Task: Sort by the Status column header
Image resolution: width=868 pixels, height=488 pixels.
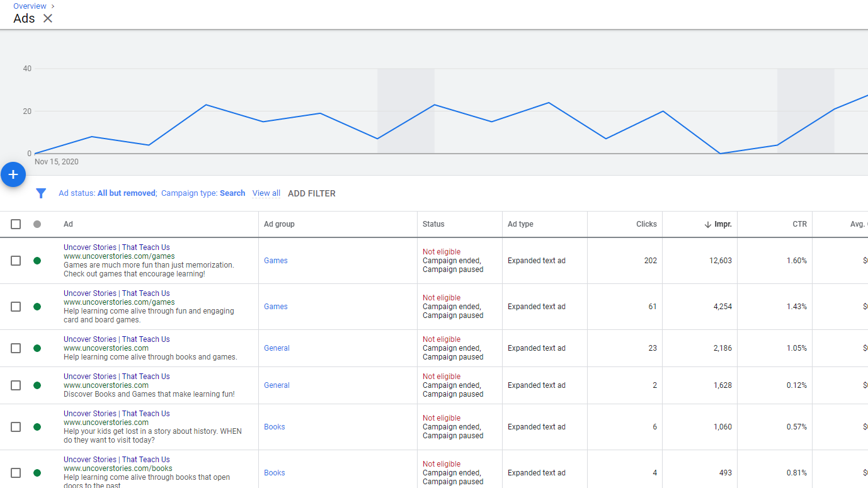Action: click(x=433, y=224)
